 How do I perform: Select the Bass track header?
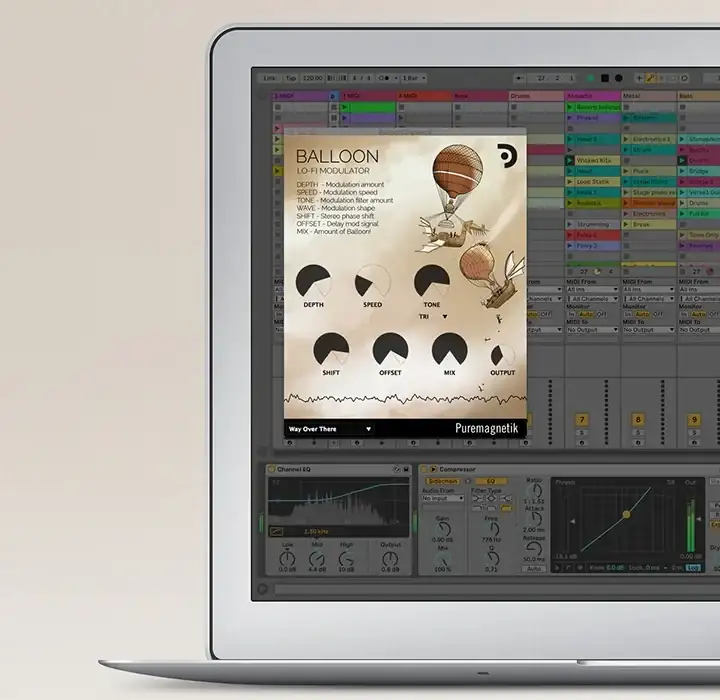click(x=698, y=96)
